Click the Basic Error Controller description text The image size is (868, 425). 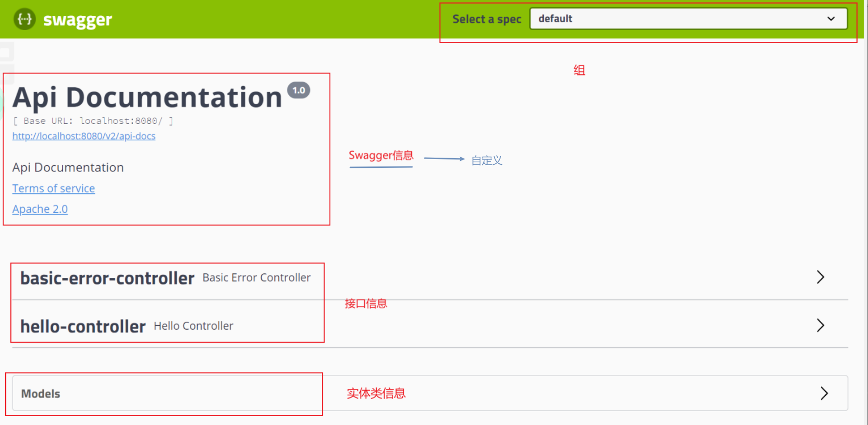coord(256,277)
